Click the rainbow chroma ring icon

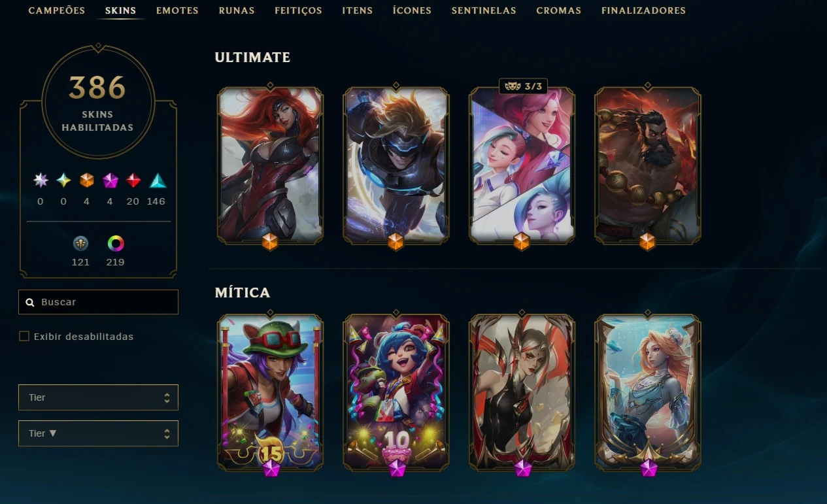[x=116, y=244]
